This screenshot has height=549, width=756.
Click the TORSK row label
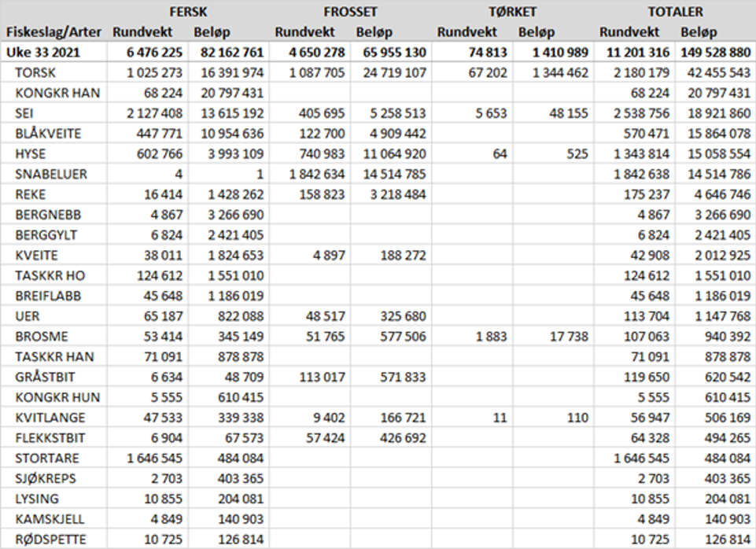(x=37, y=72)
